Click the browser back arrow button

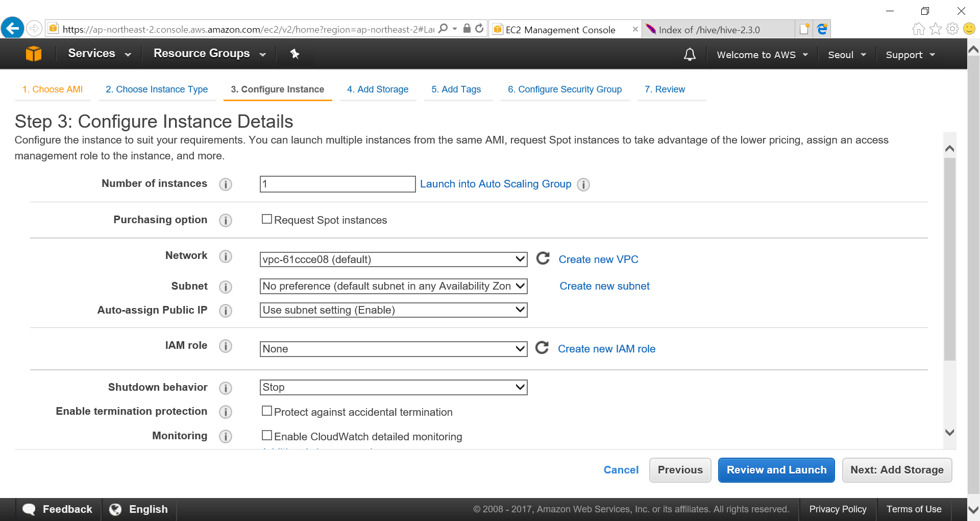pos(12,28)
